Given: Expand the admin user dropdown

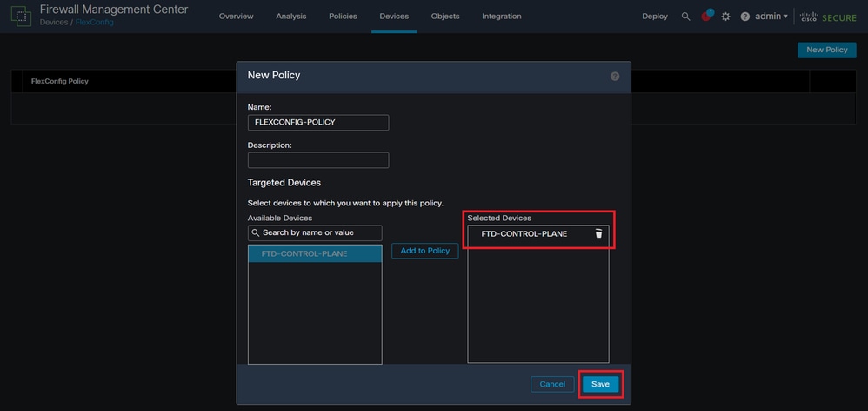Looking at the screenshot, I should click(x=771, y=17).
